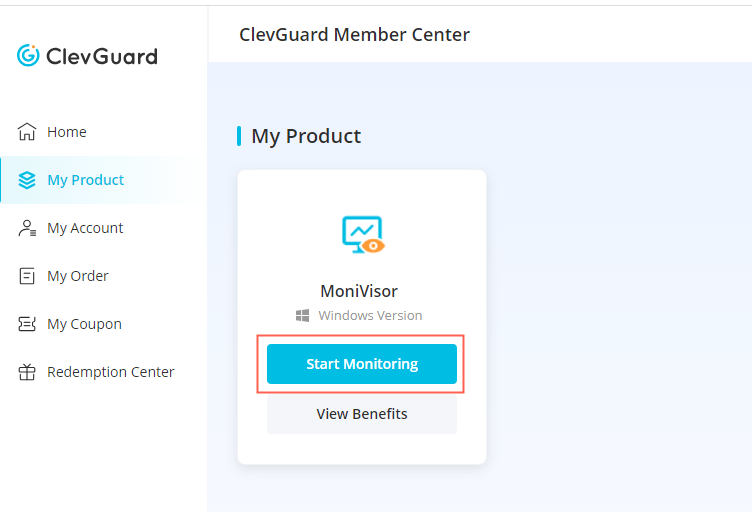Click the MoniVisor product name
This screenshot has height=512, width=752.
359,291
